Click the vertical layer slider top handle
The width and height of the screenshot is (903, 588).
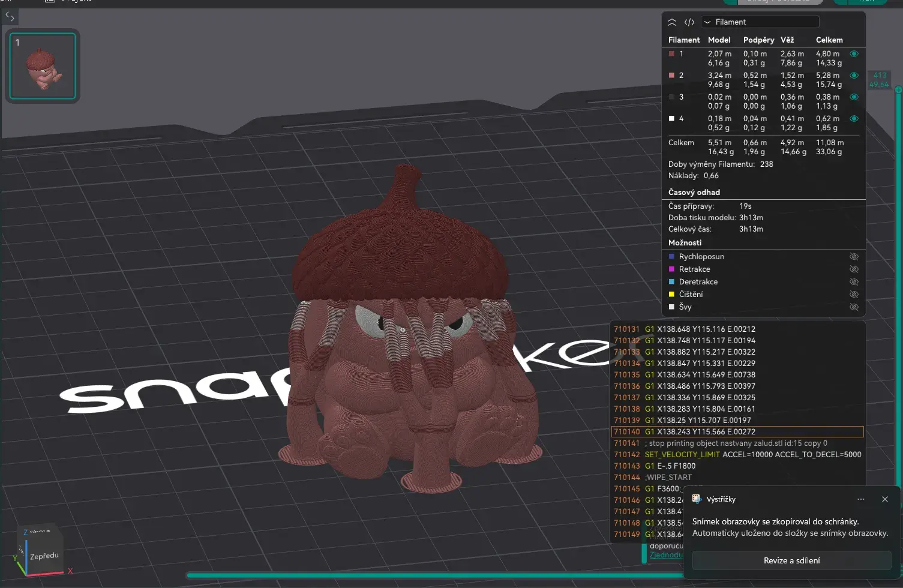tap(898, 90)
